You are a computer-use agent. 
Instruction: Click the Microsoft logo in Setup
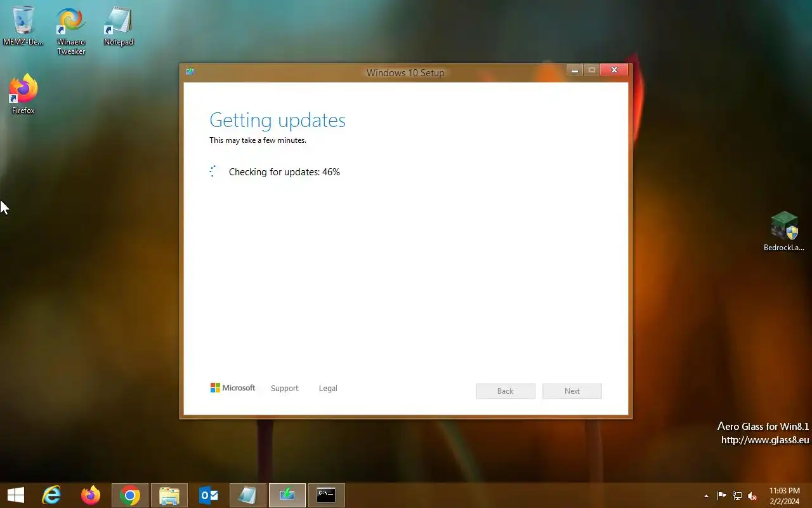[x=233, y=388]
